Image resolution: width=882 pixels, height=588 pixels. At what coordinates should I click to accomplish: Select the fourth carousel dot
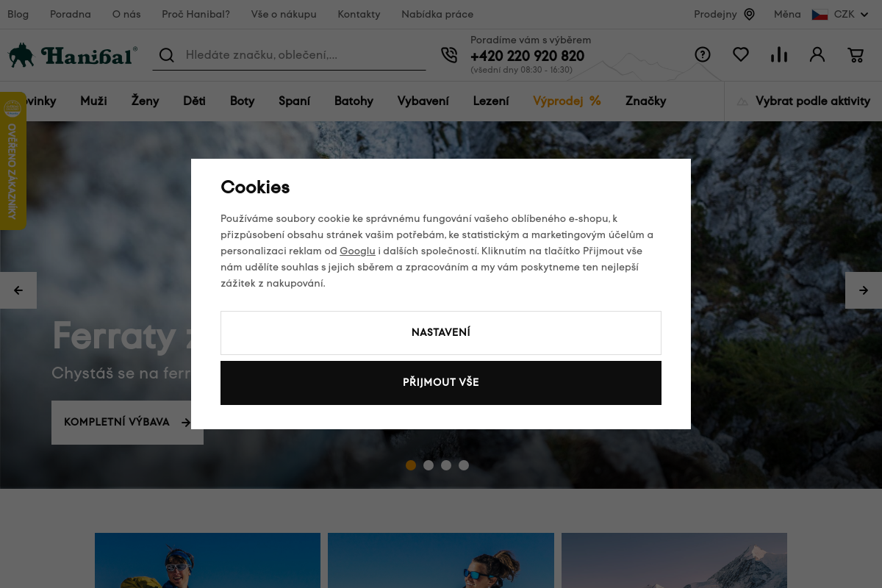click(464, 465)
